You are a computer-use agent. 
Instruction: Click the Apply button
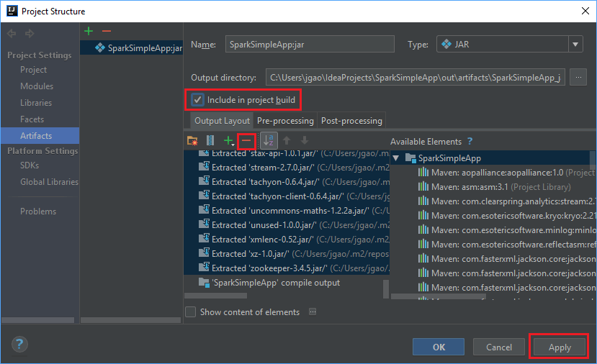coord(560,347)
